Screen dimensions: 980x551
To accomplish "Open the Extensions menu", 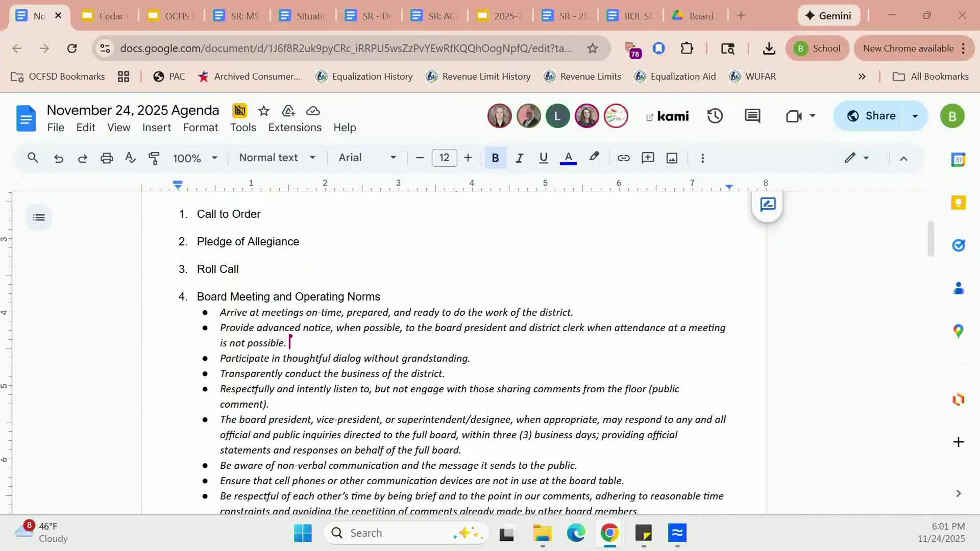I will (x=295, y=128).
